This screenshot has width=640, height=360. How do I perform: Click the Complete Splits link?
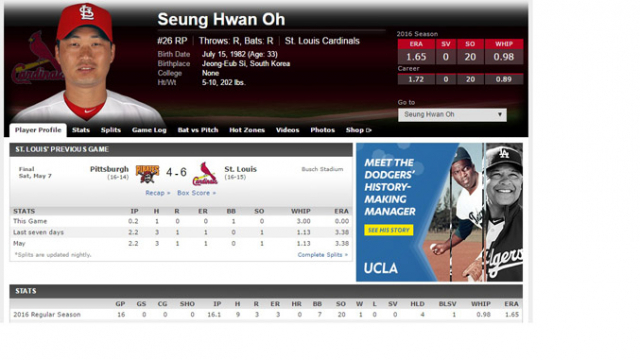click(x=322, y=255)
